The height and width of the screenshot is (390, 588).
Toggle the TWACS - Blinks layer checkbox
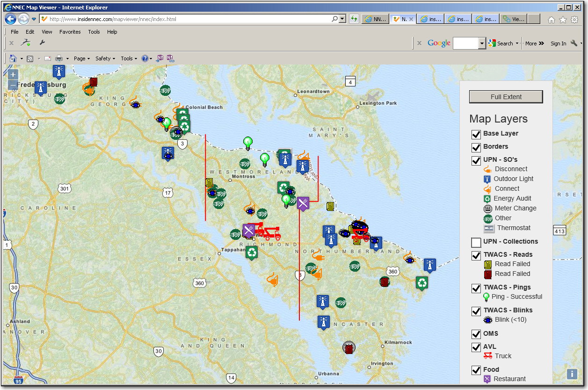click(476, 311)
